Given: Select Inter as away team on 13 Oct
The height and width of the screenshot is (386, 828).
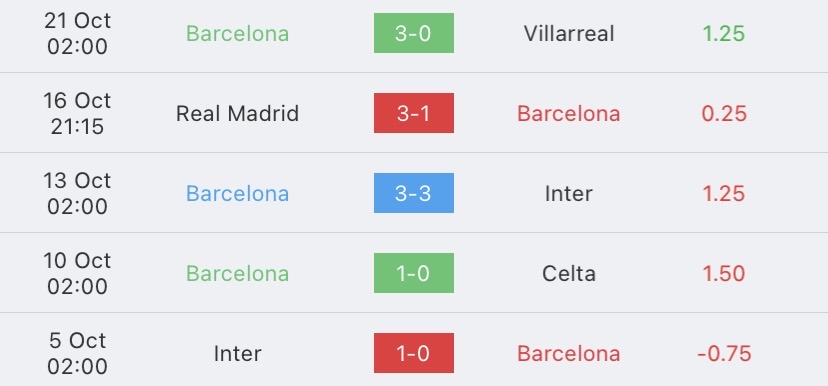Looking at the screenshot, I should click(569, 194).
